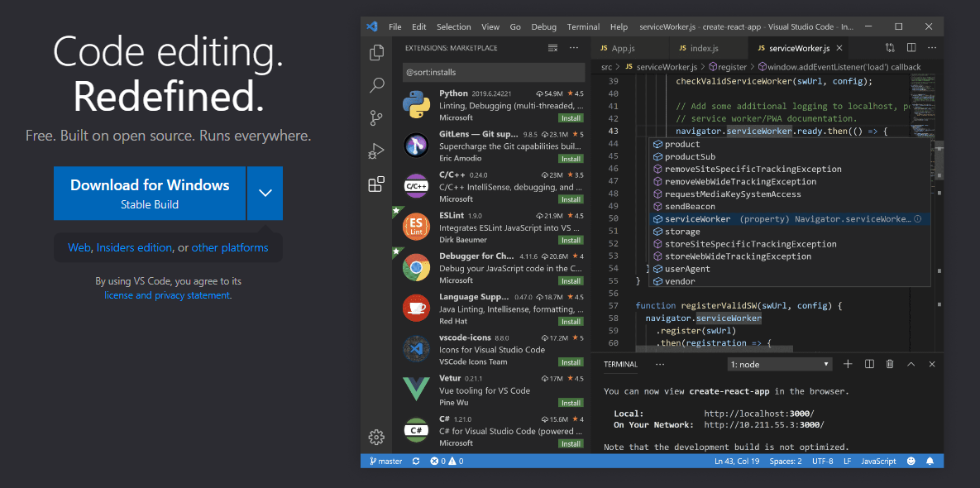Clear extensions search results icon
Image resolution: width=980 pixels, height=488 pixels.
point(552,48)
